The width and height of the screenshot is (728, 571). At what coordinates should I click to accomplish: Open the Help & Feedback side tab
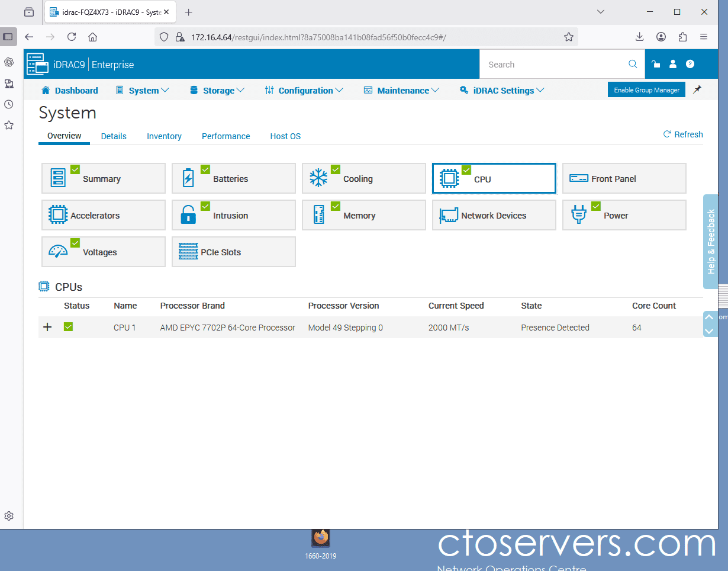coord(711,242)
